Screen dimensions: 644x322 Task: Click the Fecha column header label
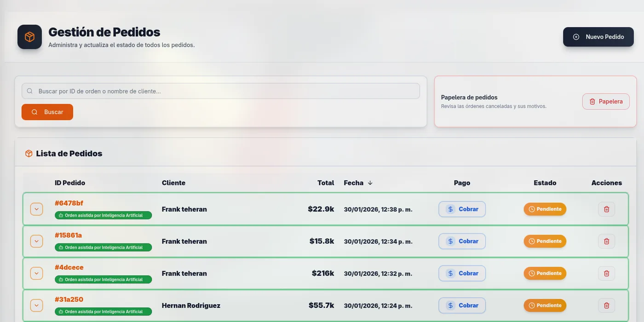(354, 183)
